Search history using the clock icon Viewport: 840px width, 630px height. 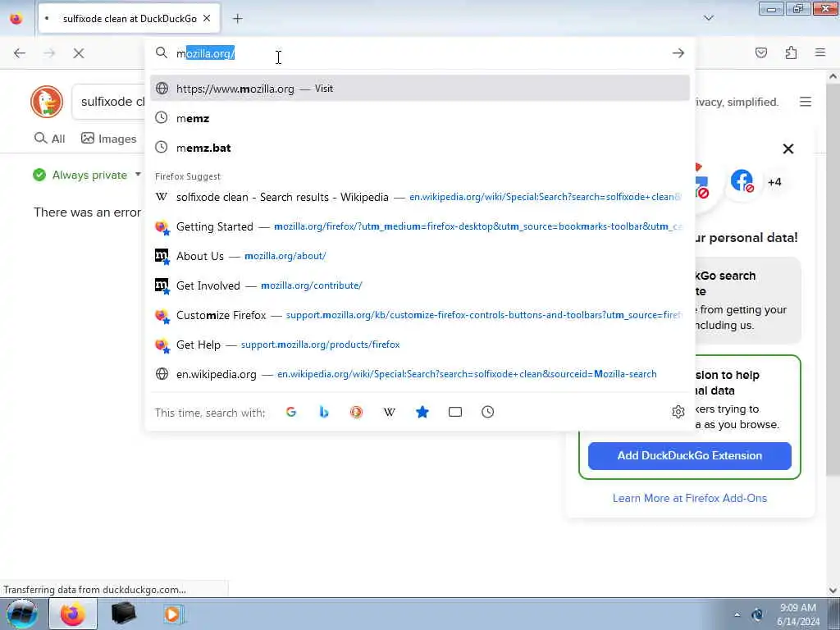coord(487,412)
